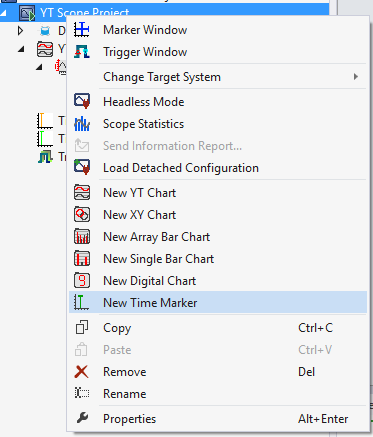Click the New Single Bar Chart icon

[82, 258]
